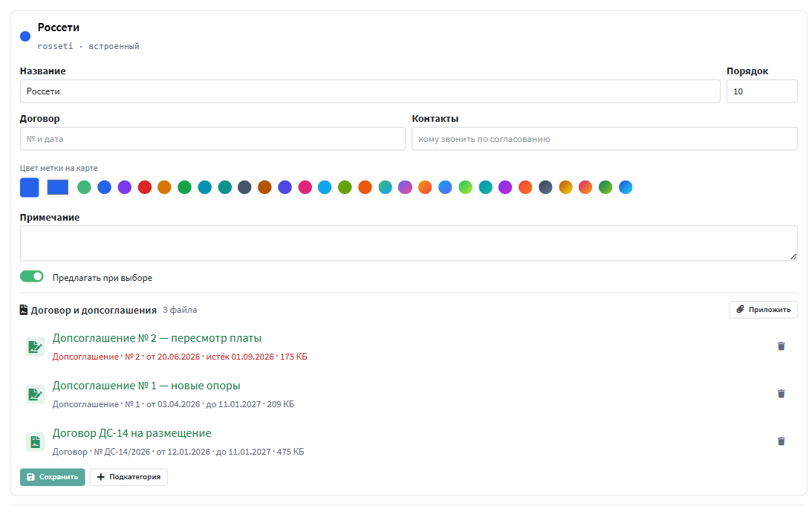Remove Договор ДС-14 using its trash icon
The height and width of the screenshot is (506, 812).
click(781, 442)
